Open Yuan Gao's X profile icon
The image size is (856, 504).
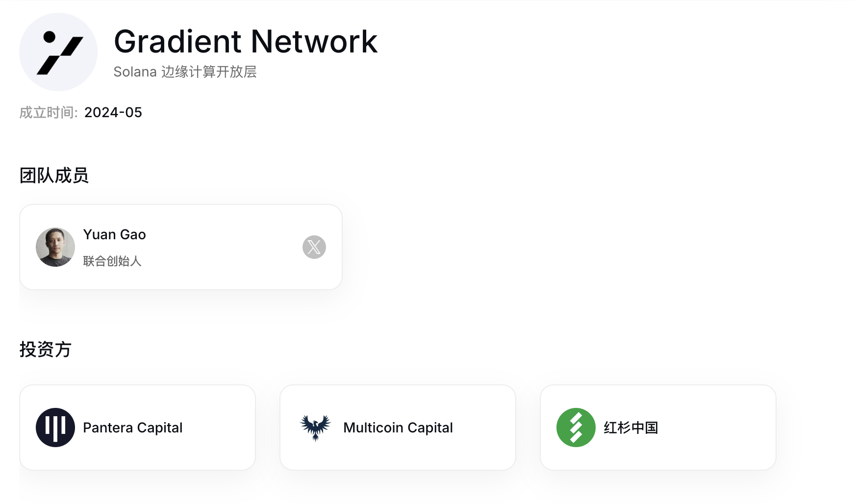[314, 247]
